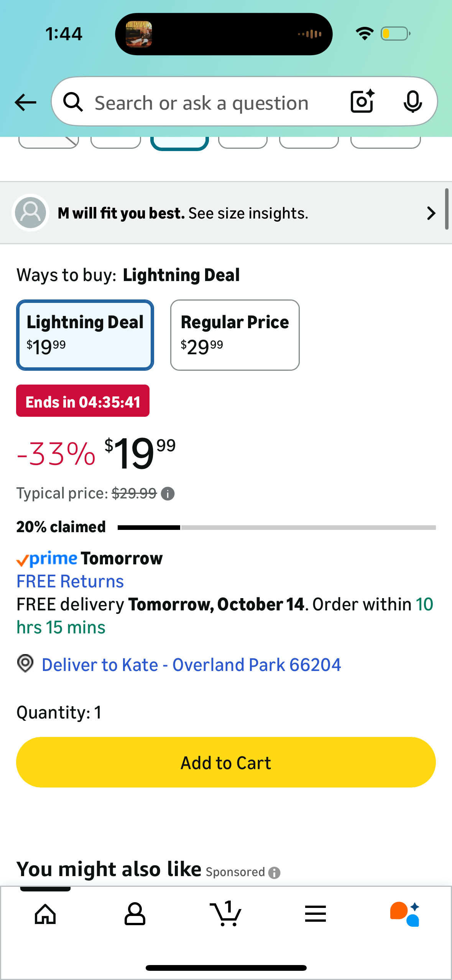Select the Lightning Deal option

[x=85, y=335]
